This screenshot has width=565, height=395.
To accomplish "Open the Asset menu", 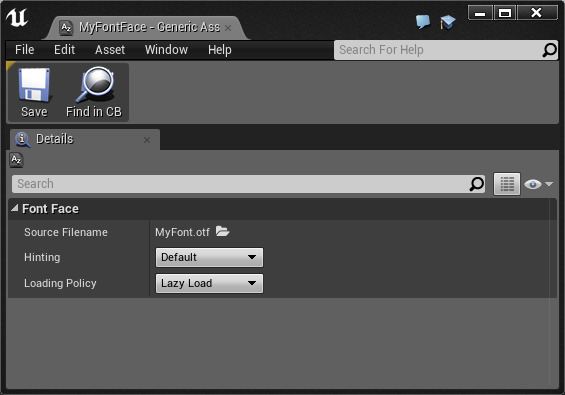I will pos(110,50).
